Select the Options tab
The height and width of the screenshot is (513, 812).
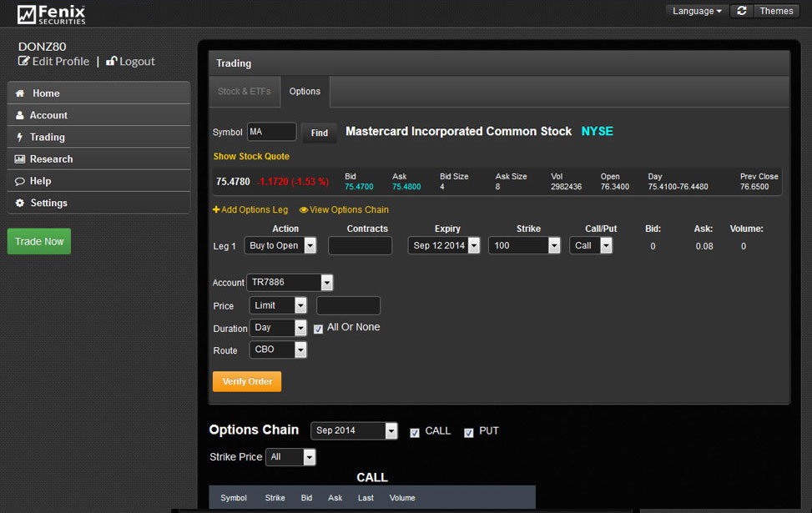pyautogui.click(x=305, y=92)
